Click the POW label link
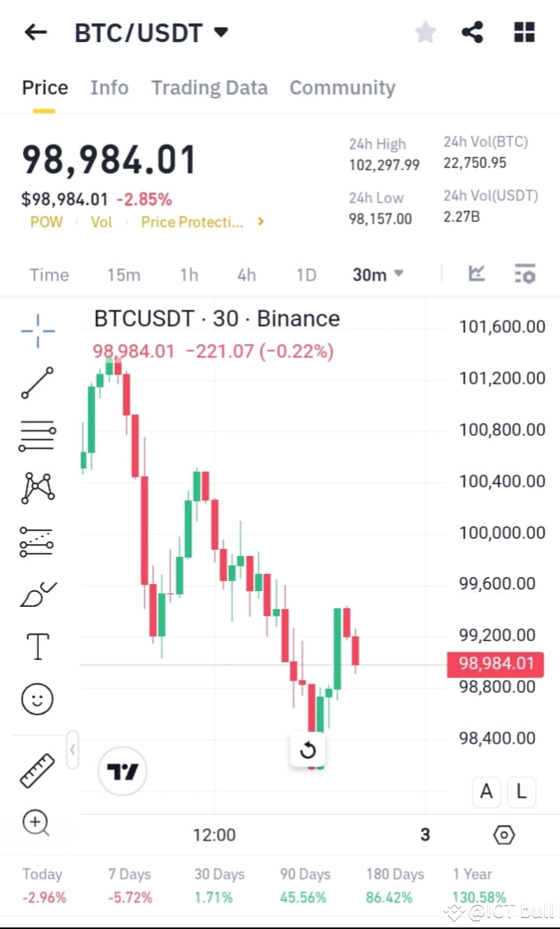Screen dimensions: 560x929 click(46, 222)
